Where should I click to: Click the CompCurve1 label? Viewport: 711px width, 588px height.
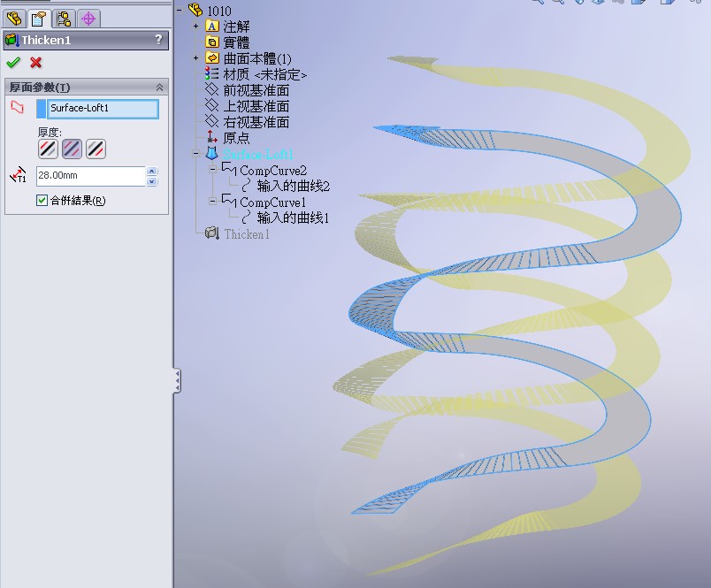tap(273, 202)
